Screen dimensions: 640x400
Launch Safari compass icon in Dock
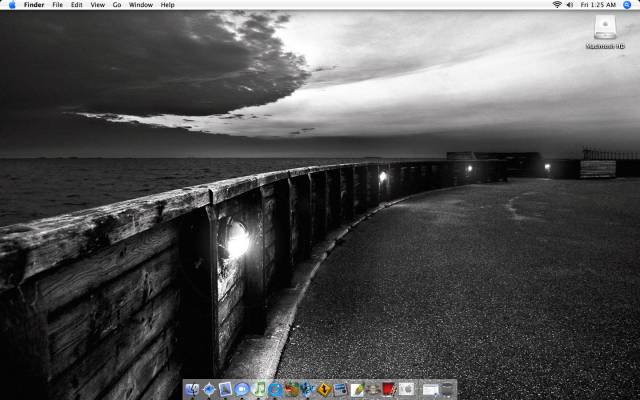click(209, 390)
